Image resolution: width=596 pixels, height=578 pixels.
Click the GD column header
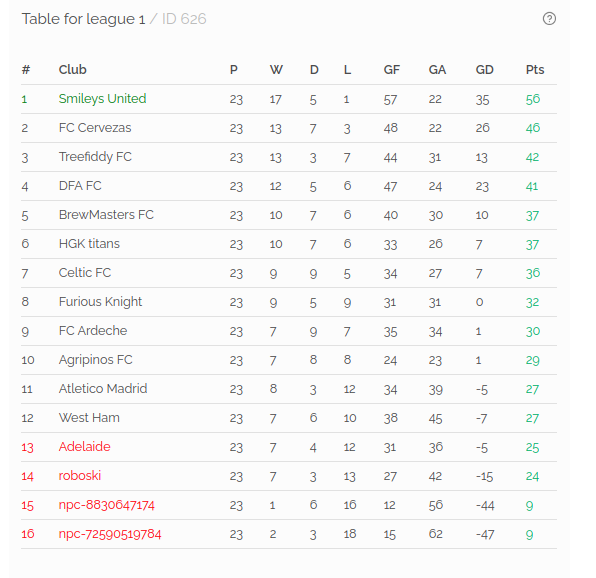coord(484,70)
